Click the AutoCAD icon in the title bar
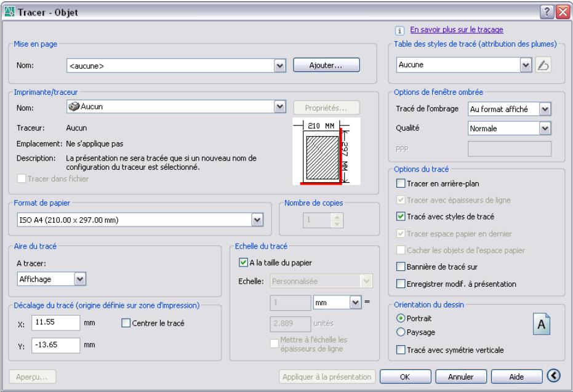The width and height of the screenshot is (573, 392). [x=9, y=12]
